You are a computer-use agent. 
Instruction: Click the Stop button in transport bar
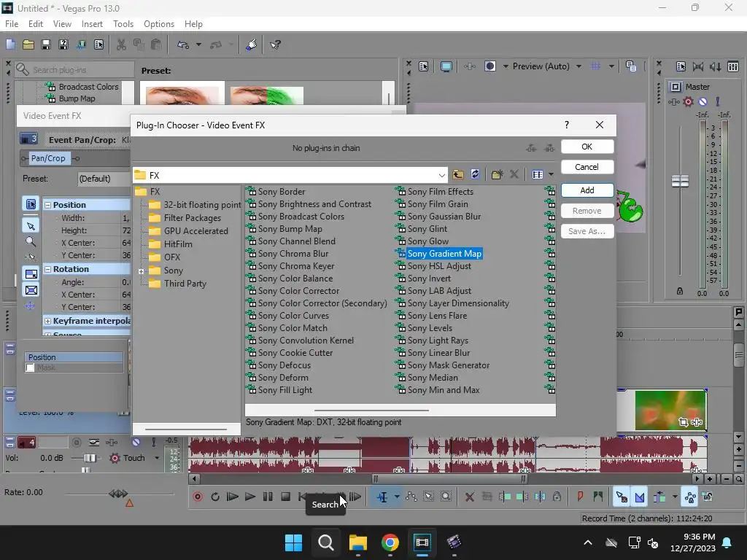pos(285,497)
